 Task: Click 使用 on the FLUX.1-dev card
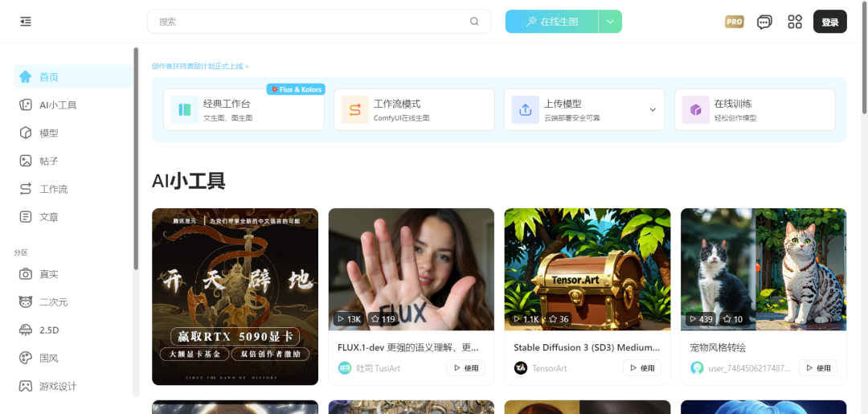[465, 368]
